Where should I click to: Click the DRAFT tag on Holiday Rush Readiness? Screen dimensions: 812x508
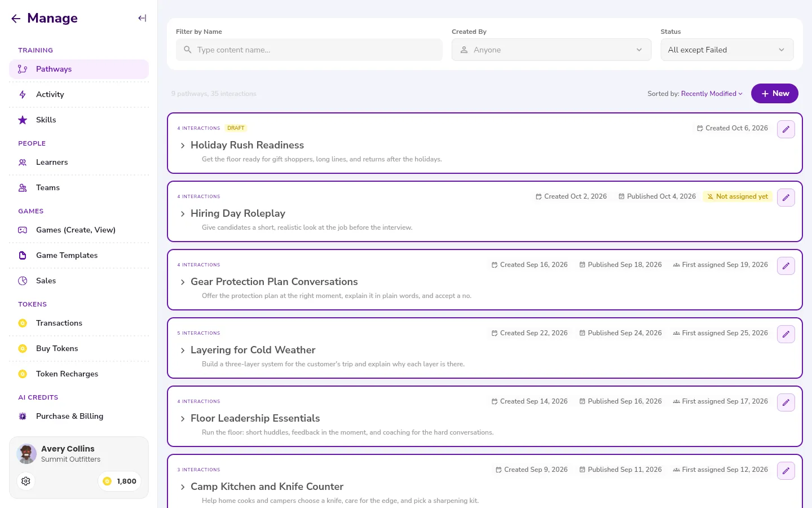[x=236, y=128]
